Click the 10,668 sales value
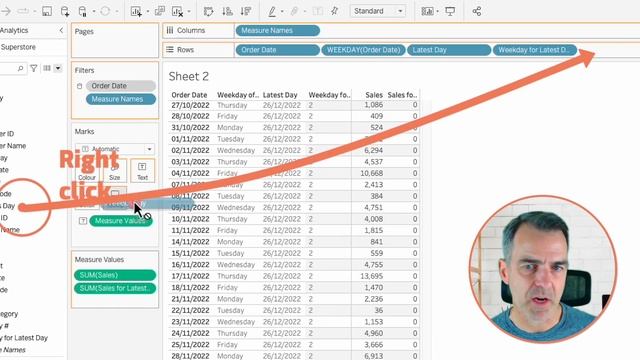 click(371, 173)
